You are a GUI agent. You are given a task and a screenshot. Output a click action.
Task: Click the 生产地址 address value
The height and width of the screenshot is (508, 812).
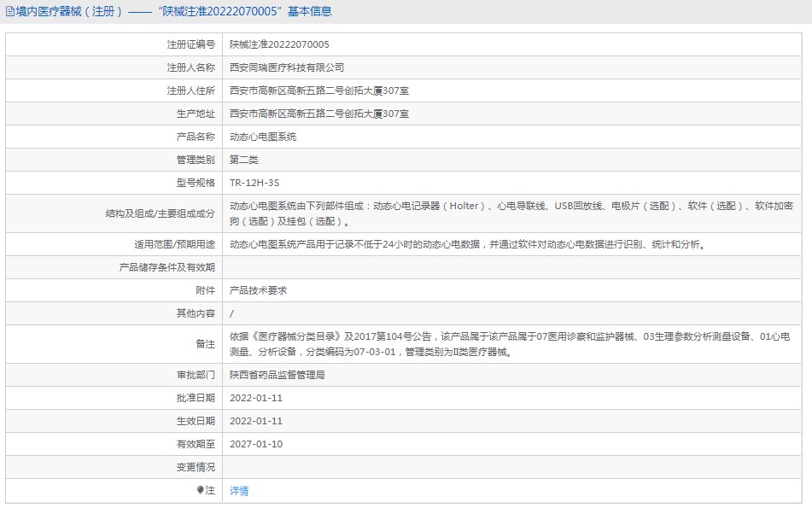pyautogui.click(x=319, y=114)
